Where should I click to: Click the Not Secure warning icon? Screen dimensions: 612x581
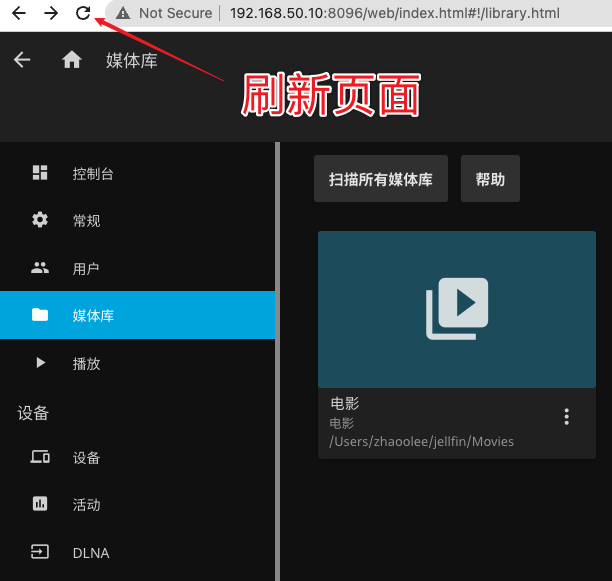point(123,13)
